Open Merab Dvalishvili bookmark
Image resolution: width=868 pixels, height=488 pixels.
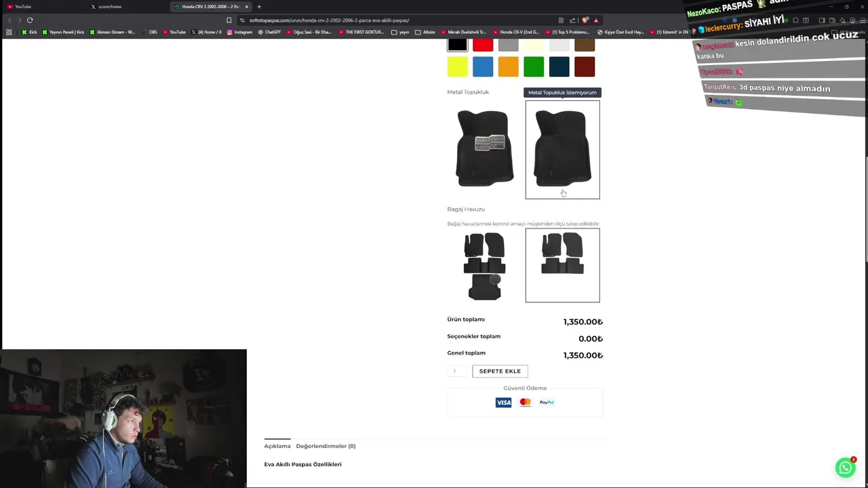(x=464, y=32)
